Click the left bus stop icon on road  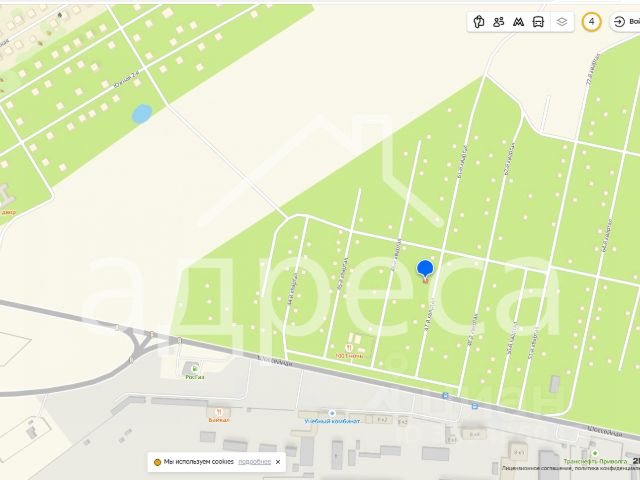click(445, 396)
